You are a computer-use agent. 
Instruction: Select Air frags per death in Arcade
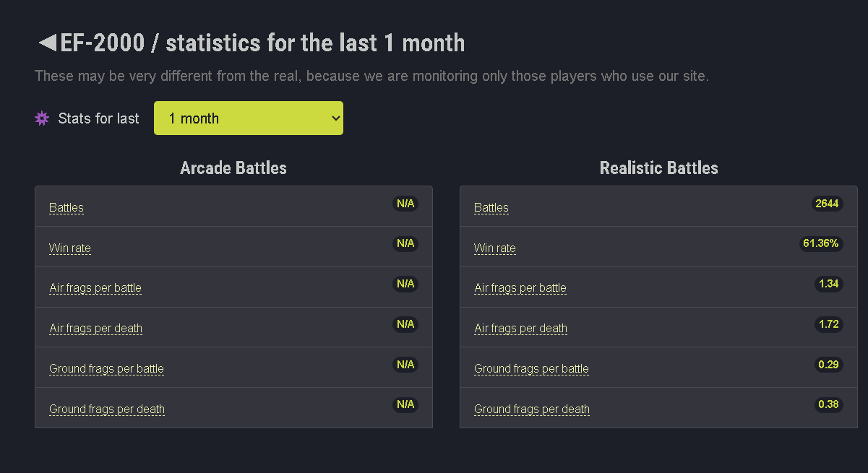click(x=95, y=329)
